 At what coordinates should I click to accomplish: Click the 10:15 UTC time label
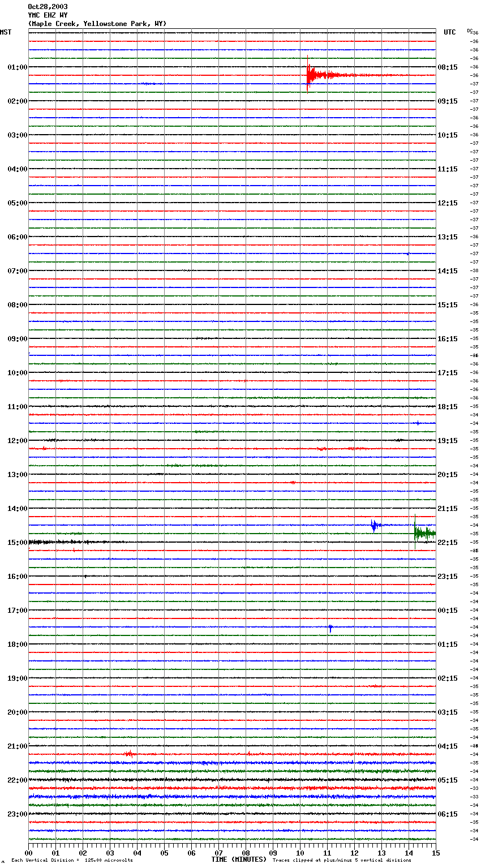tap(448, 135)
